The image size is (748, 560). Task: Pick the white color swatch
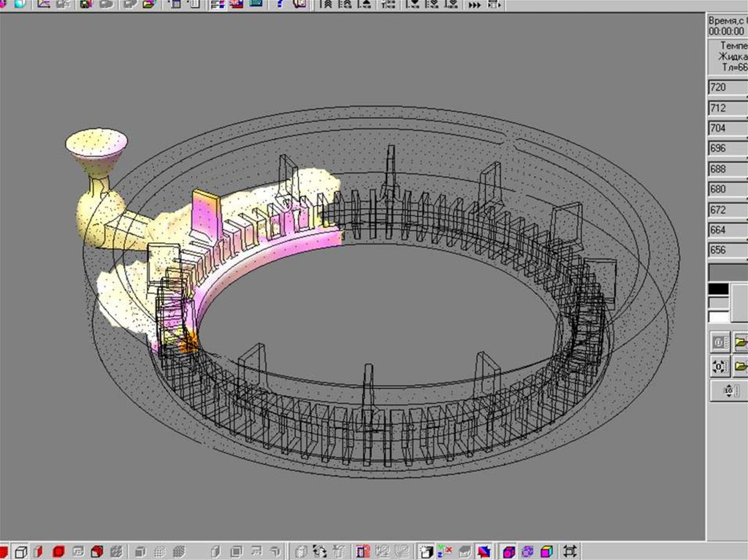tap(719, 317)
